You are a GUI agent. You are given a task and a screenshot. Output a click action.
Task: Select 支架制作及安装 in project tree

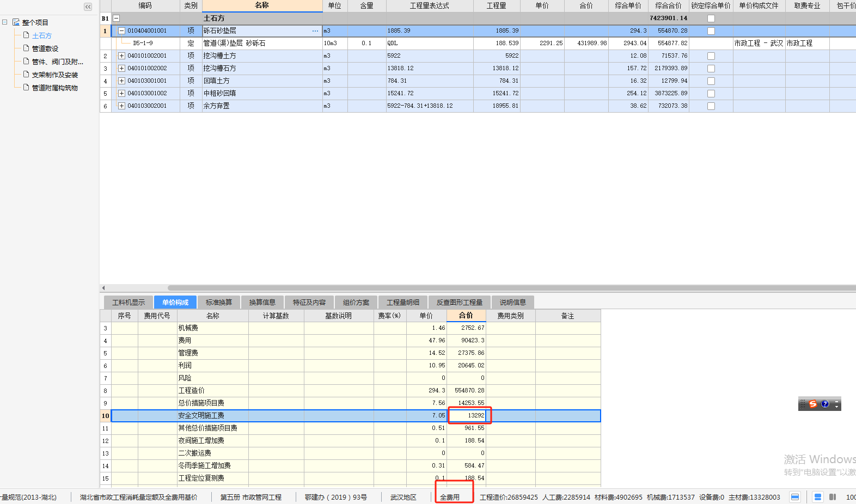(x=55, y=75)
